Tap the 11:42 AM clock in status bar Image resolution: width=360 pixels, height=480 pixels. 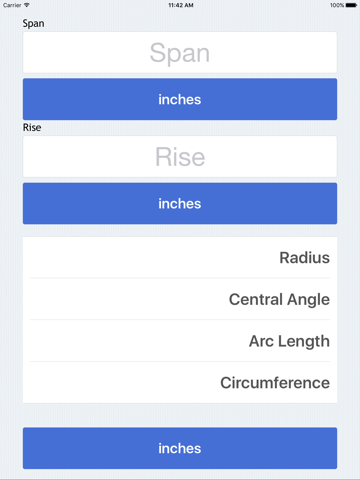pos(181,5)
